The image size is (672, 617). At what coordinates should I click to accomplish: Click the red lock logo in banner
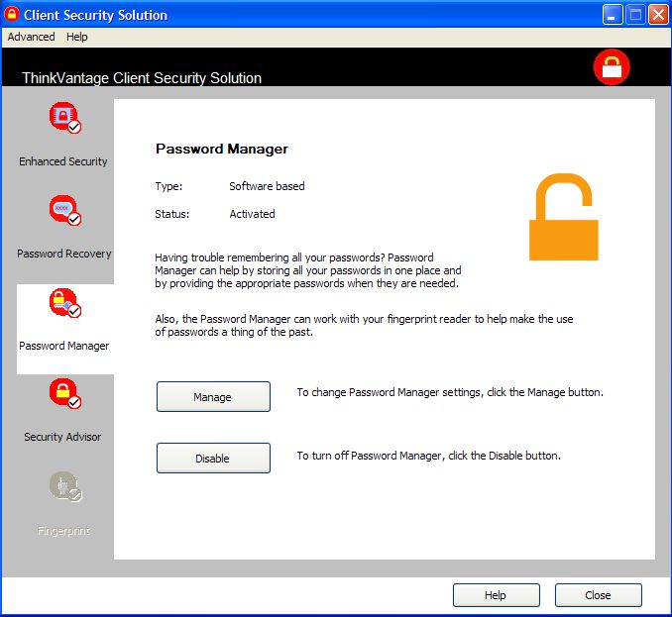[x=612, y=67]
